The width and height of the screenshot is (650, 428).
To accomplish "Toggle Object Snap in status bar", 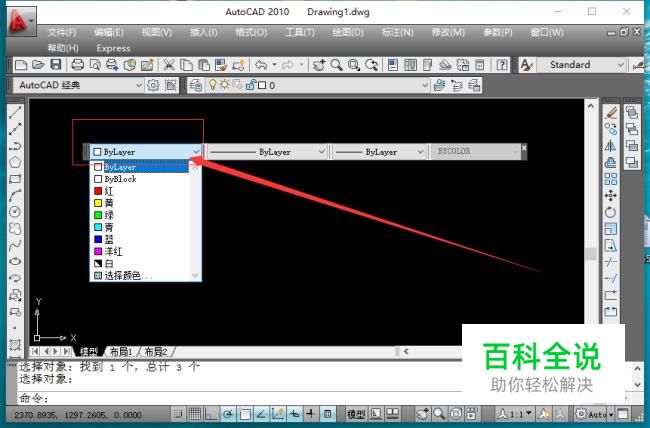I will coord(245,413).
